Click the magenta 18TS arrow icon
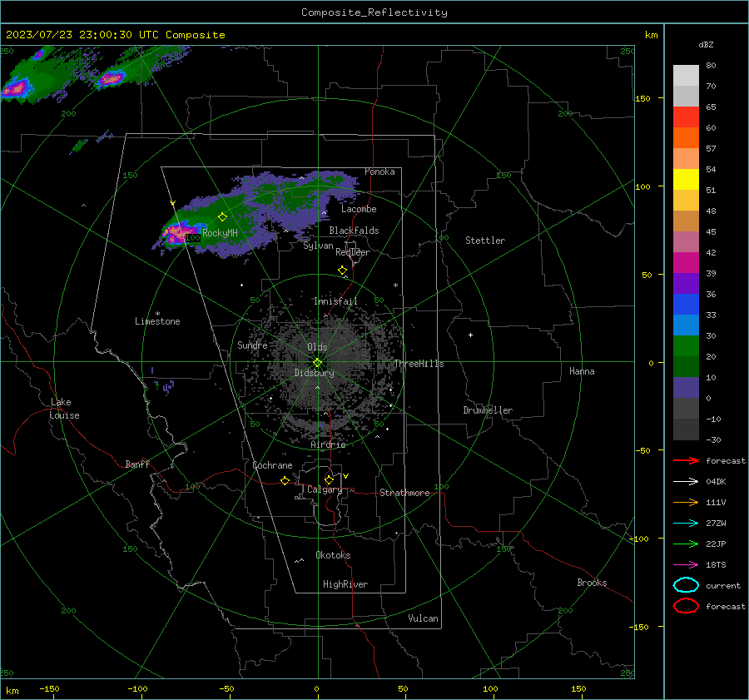 (686, 565)
